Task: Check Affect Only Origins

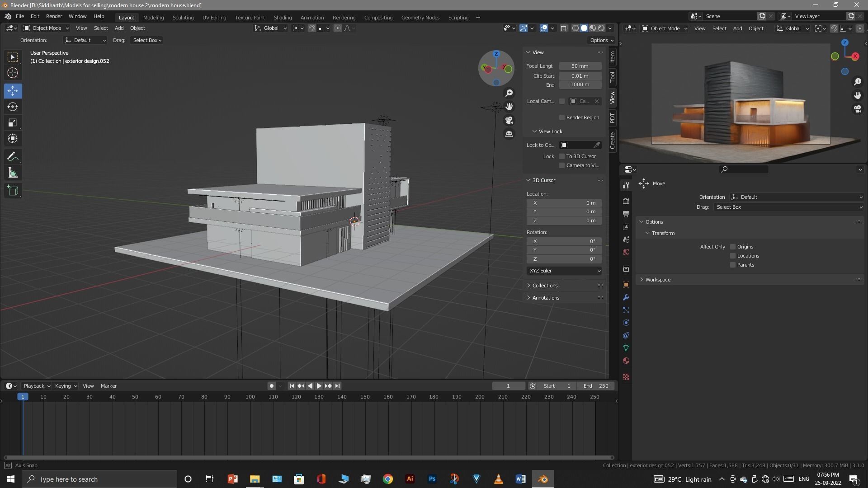Action: point(733,247)
